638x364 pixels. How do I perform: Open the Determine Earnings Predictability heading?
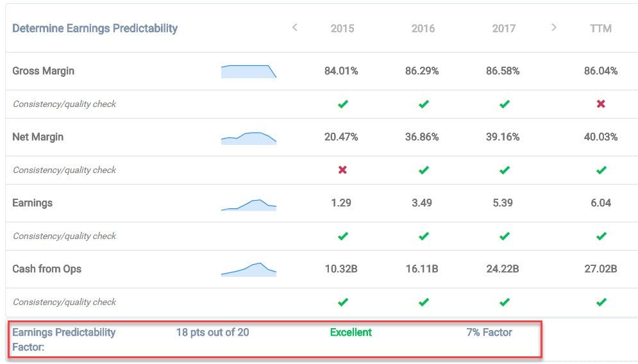tap(95, 29)
